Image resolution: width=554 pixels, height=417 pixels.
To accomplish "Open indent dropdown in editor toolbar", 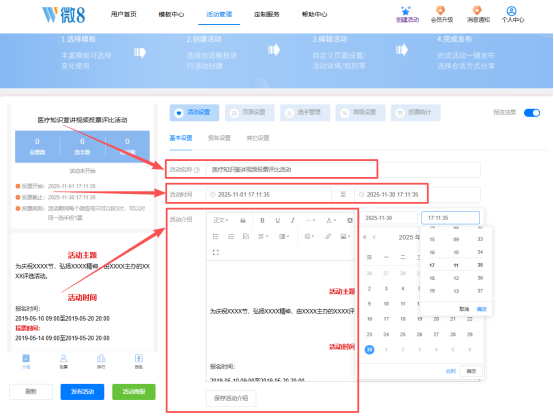I will point(284,236).
